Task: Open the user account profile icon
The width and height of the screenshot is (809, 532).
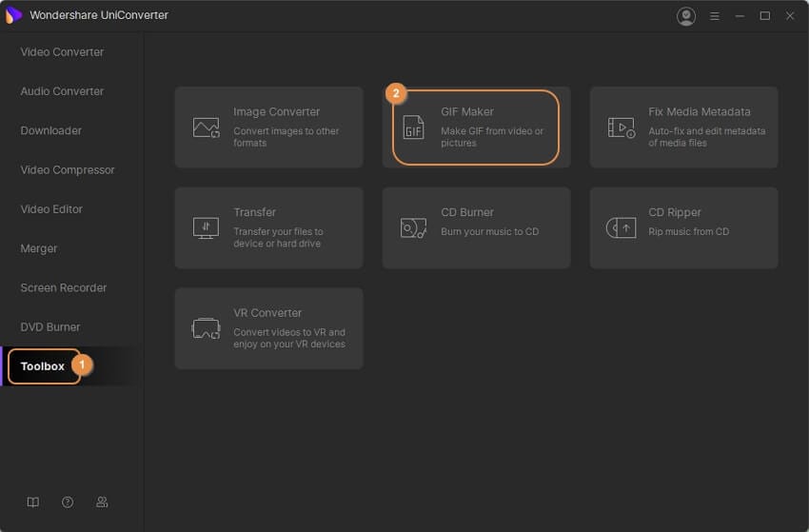Action: click(x=685, y=16)
